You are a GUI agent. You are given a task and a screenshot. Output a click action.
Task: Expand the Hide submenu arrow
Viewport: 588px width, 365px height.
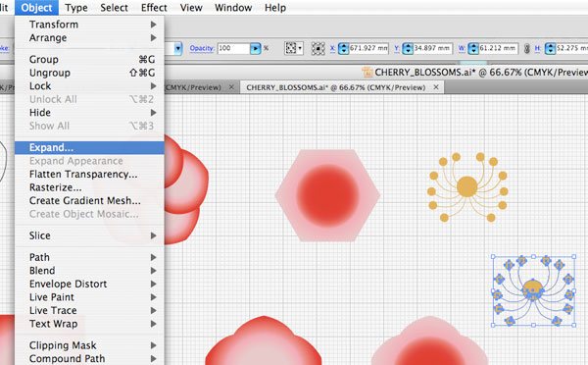pyautogui.click(x=154, y=113)
